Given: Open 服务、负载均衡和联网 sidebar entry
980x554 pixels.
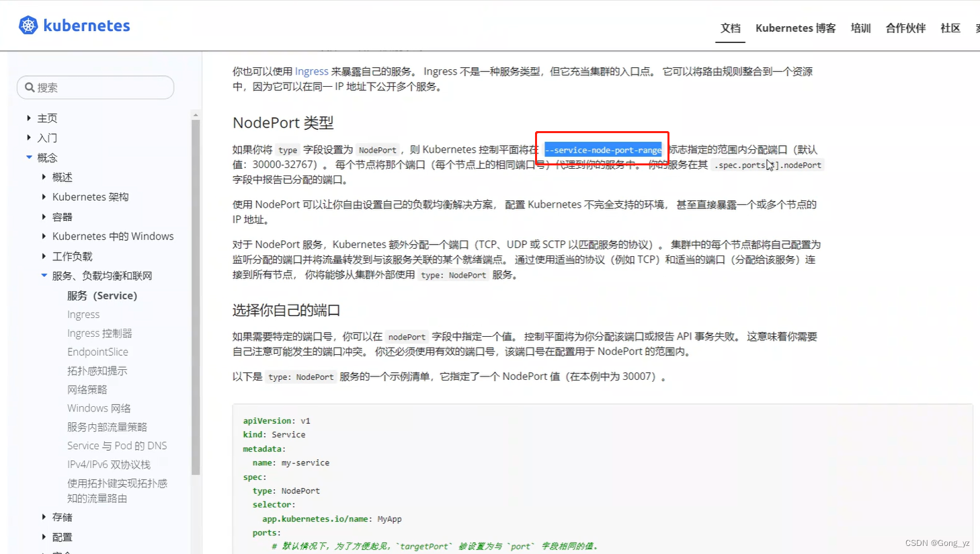Looking at the screenshot, I should (x=102, y=276).
